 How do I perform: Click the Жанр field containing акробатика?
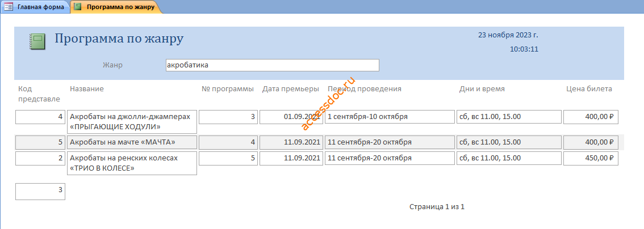pos(272,65)
